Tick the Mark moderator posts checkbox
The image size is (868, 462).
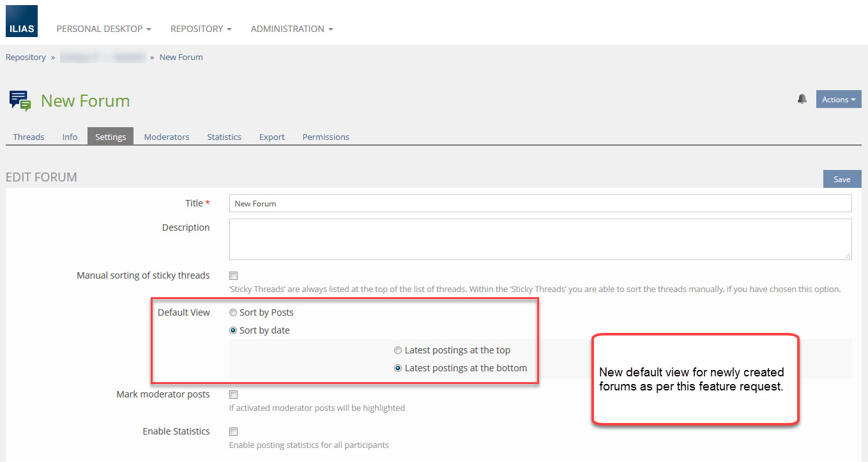coord(233,395)
